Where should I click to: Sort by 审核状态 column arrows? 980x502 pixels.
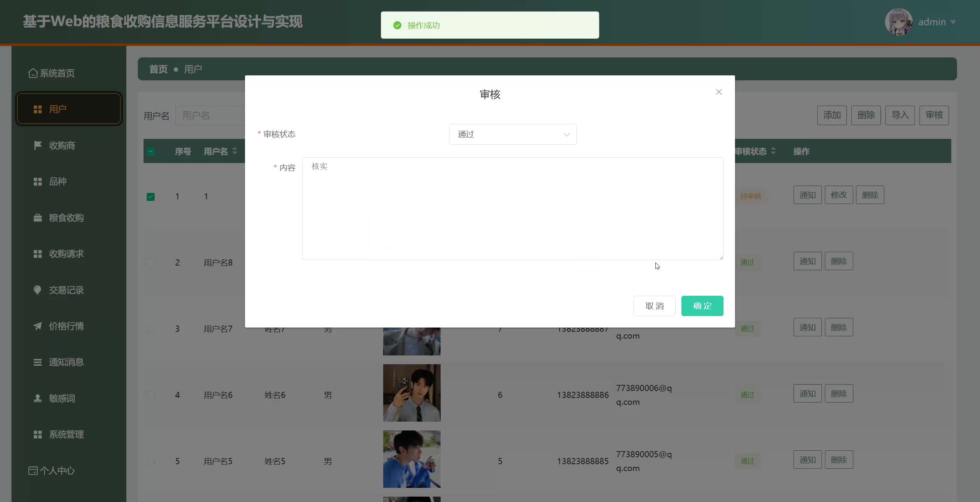pyautogui.click(x=773, y=151)
